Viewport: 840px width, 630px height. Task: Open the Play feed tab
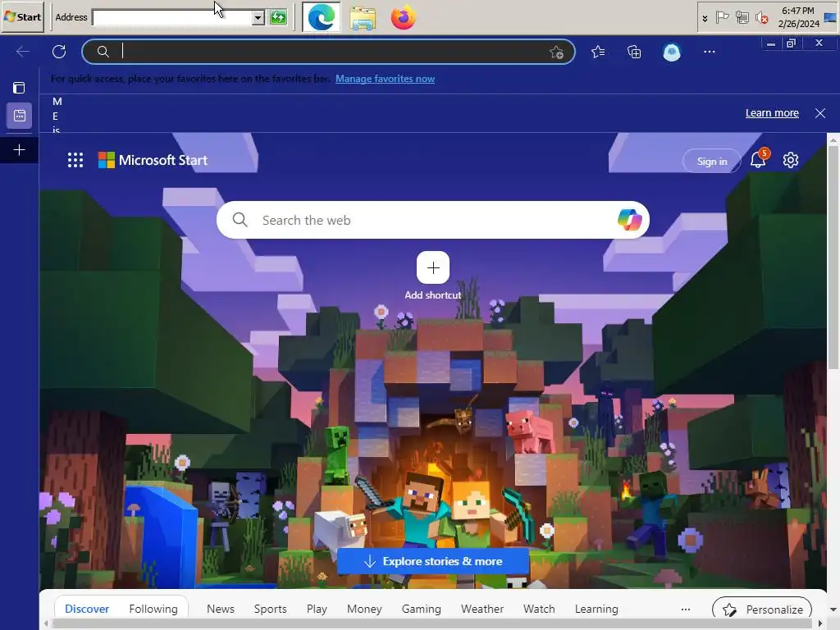[x=317, y=609]
